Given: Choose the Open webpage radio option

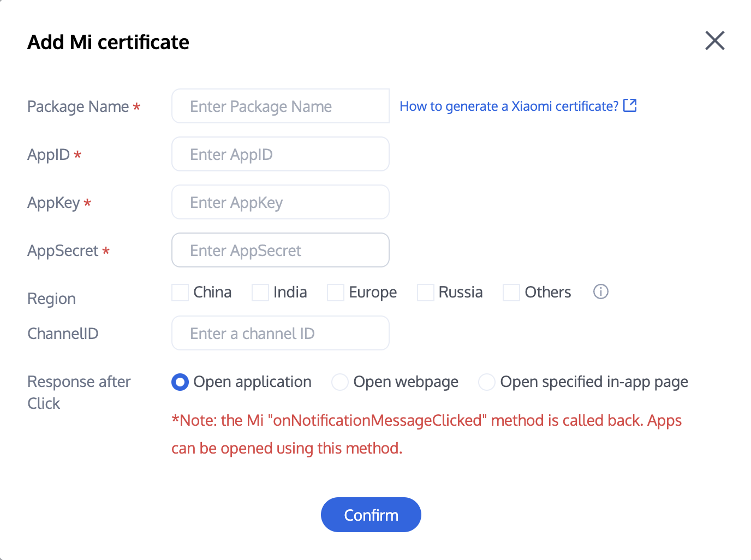Looking at the screenshot, I should pyautogui.click(x=340, y=382).
